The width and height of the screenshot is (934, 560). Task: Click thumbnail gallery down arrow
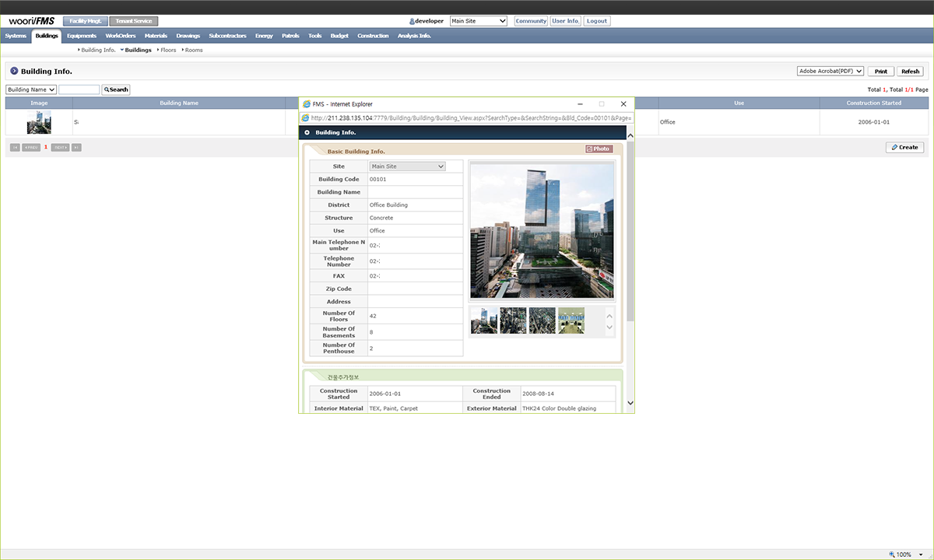pyautogui.click(x=609, y=327)
